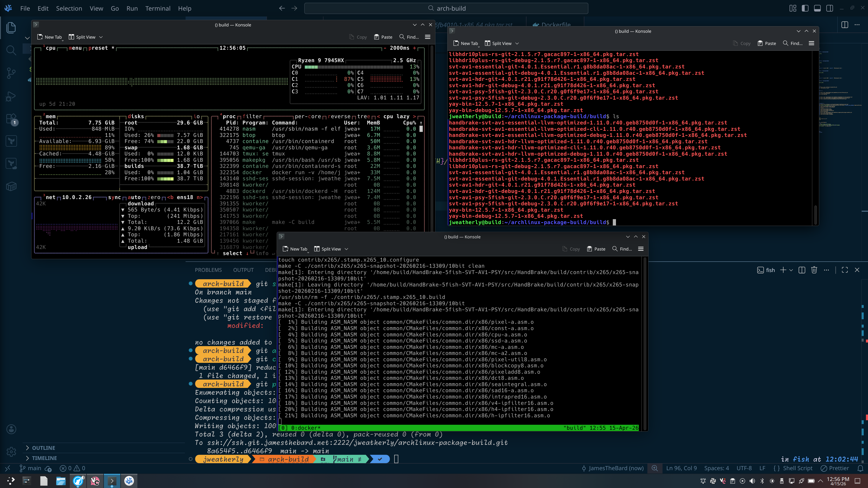Screen dimensions: 868x488
Task: Open the Explorer icon in activity bar
Action: point(11,28)
